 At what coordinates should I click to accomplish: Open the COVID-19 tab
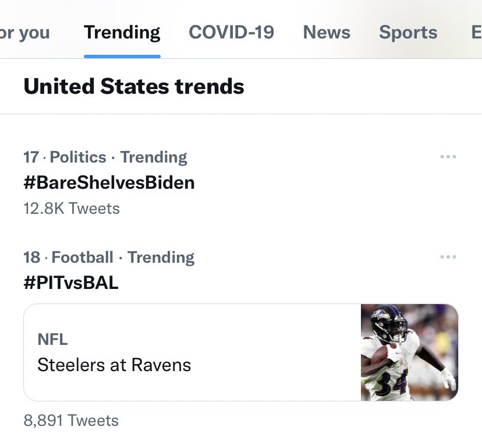point(231,32)
